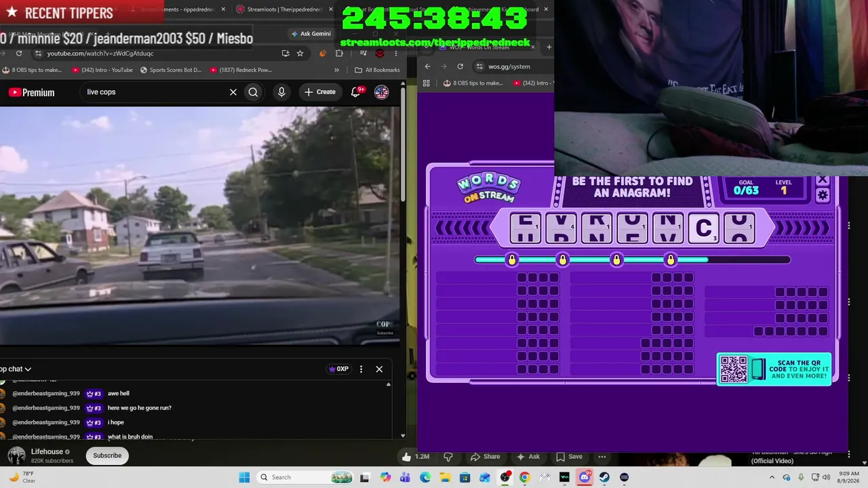Click the wos.gg/system address bar
Image resolution: width=868 pixels, height=488 pixels.
pos(513,66)
